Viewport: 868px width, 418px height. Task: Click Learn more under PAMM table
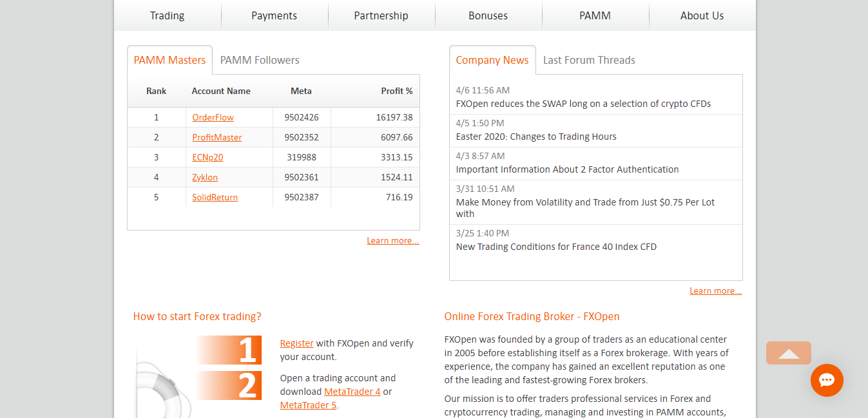(393, 240)
